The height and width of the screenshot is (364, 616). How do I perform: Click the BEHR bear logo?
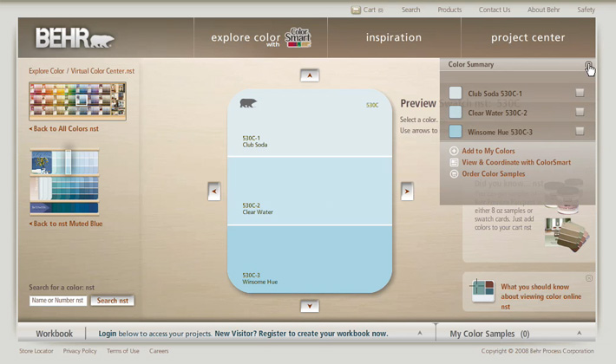pos(75,38)
